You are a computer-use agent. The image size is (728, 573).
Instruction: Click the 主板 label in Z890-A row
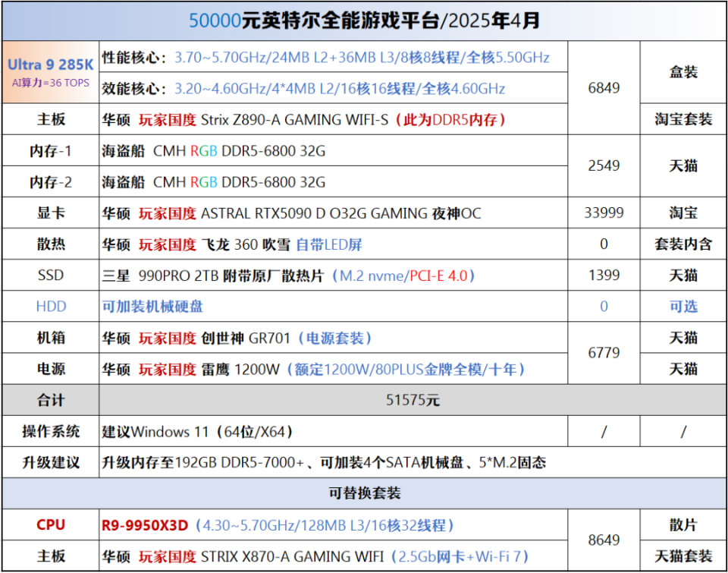51,119
